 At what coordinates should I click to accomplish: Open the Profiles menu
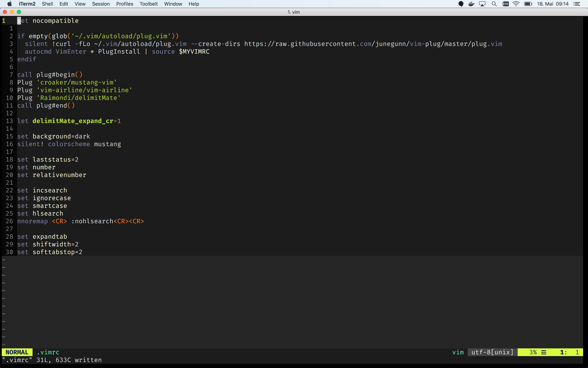125,4
